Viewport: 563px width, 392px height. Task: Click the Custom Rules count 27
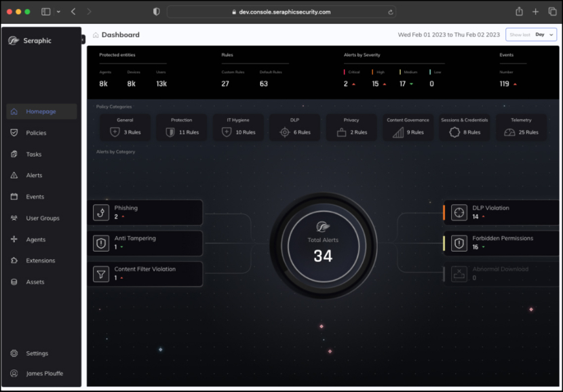(x=225, y=84)
